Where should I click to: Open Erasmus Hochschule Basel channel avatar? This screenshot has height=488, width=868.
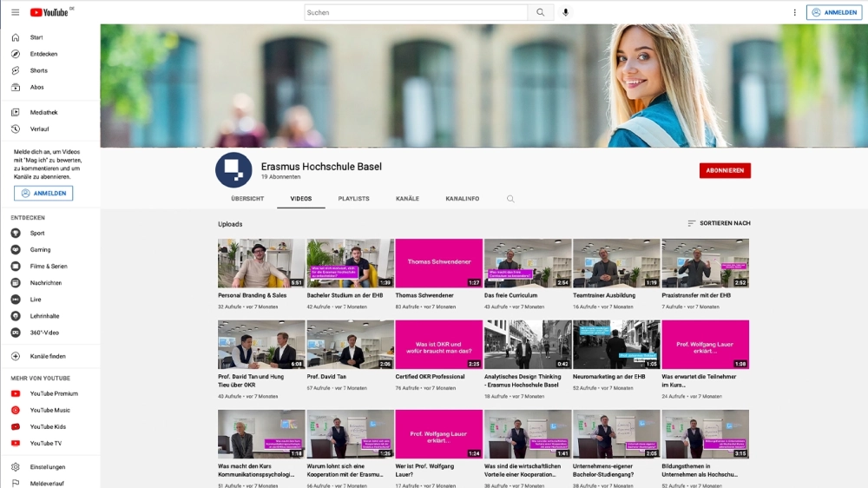(x=233, y=170)
